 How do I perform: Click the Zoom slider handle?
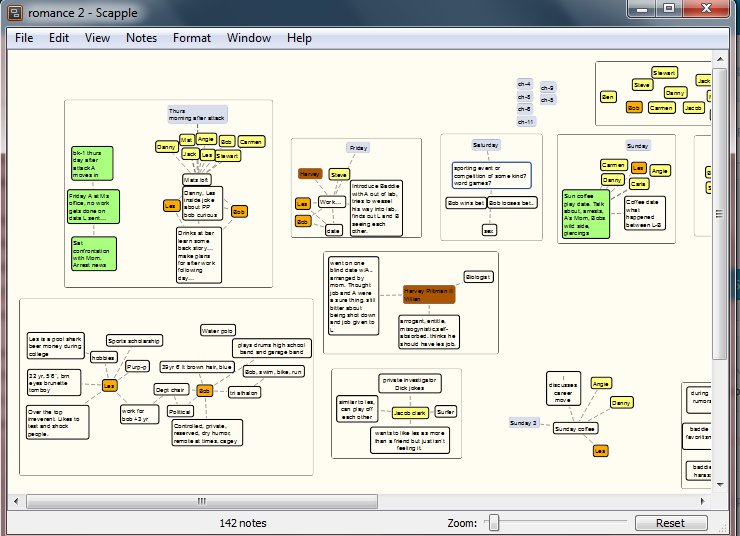click(x=493, y=522)
